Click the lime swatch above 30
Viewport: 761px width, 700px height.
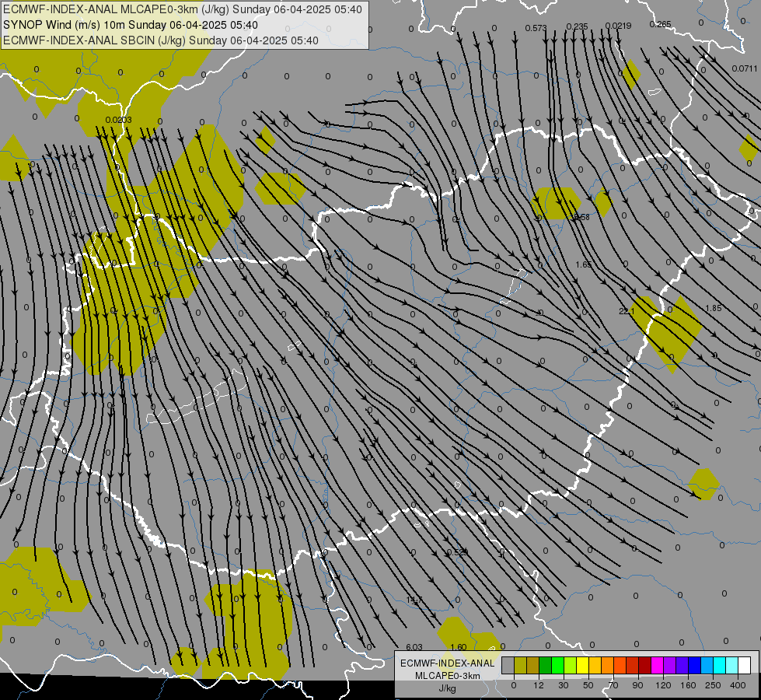click(x=571, y=665)
